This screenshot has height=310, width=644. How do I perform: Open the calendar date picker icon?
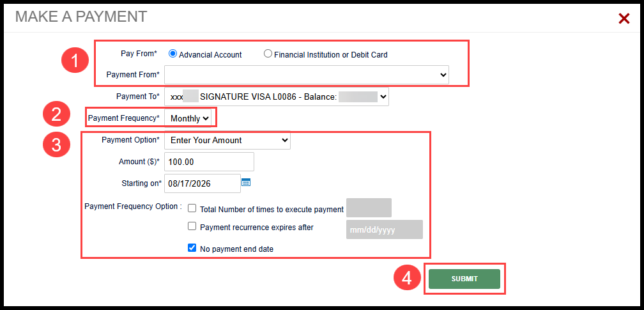pos(246,182)
